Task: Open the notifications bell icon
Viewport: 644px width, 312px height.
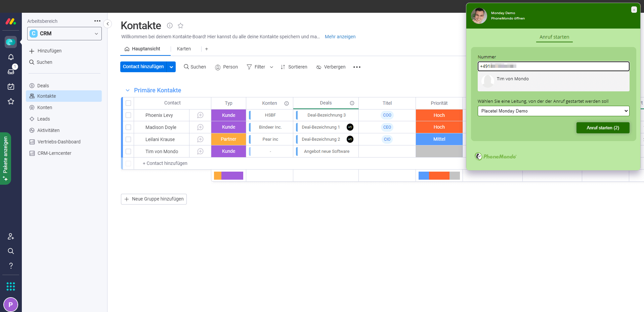Action: tap(11, 57)
